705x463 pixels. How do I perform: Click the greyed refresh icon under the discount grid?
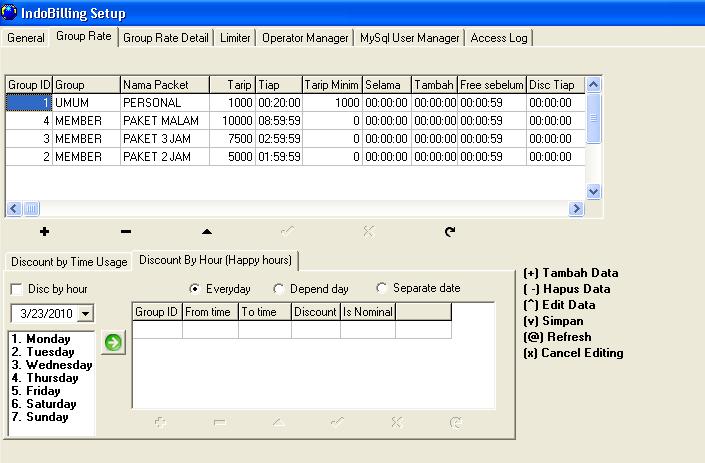(x=455, y=422)
